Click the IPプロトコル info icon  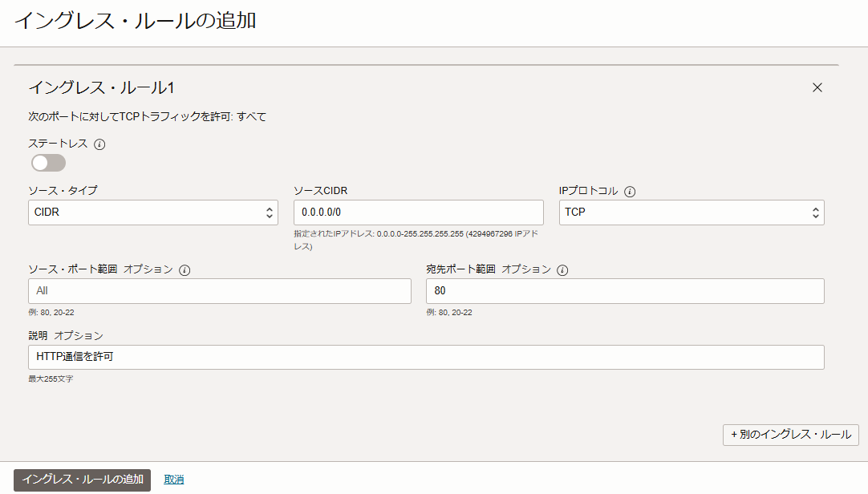tap(630, 192)
